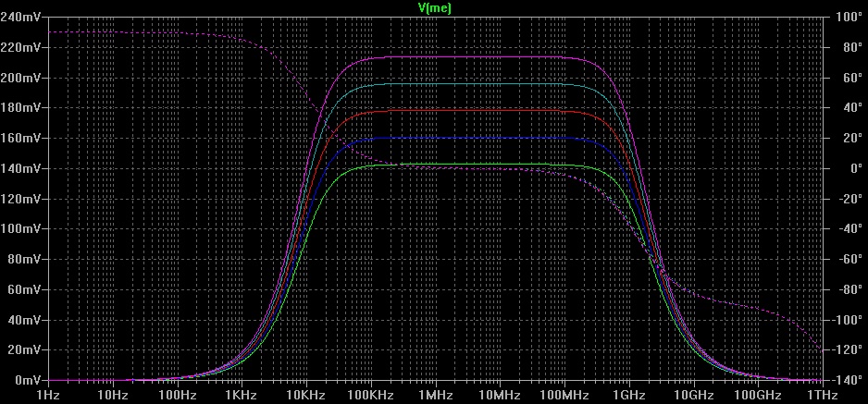The width and height of the screenshot is (868, 404).
Task: Click the 240mV left axis label
Action: click(20, 18)
